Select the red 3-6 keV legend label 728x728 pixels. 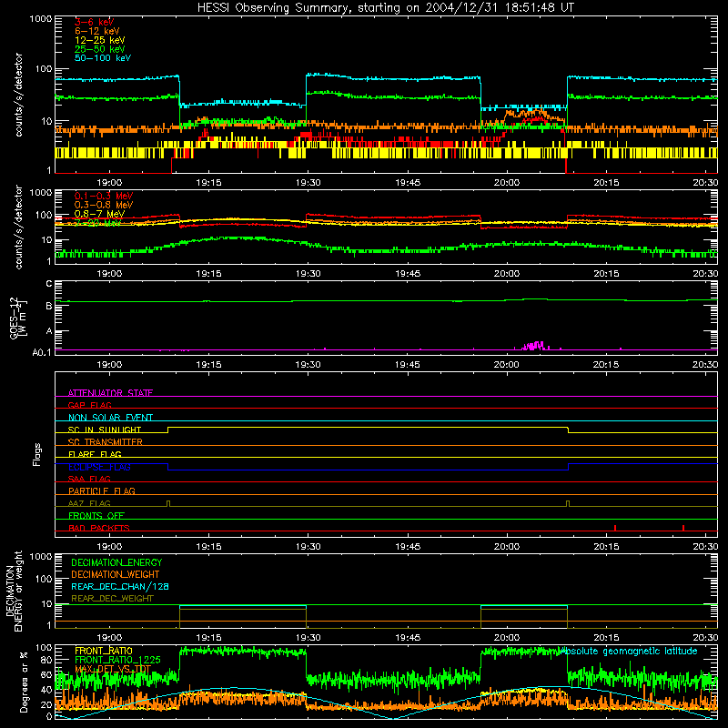[95, 22]
